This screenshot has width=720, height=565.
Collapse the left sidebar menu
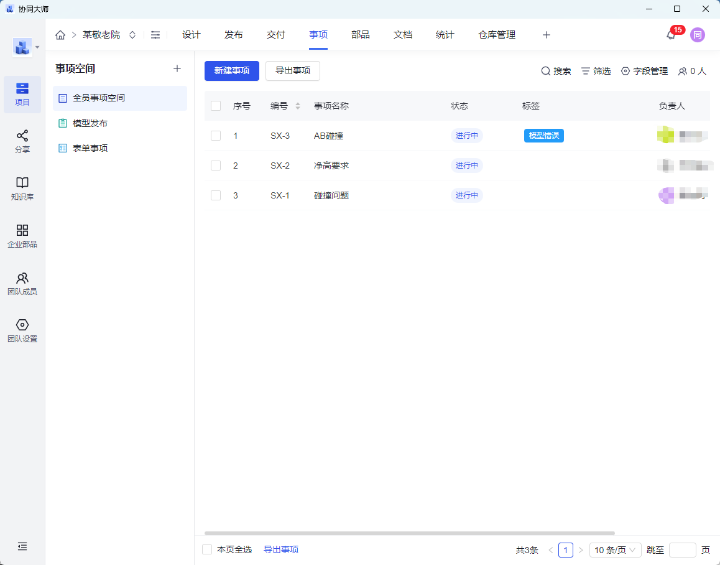click(22, 546)
